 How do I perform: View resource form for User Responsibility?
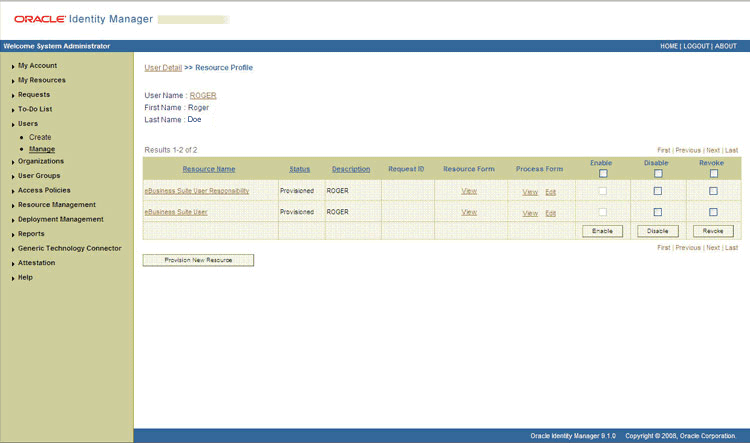point(469,191)
